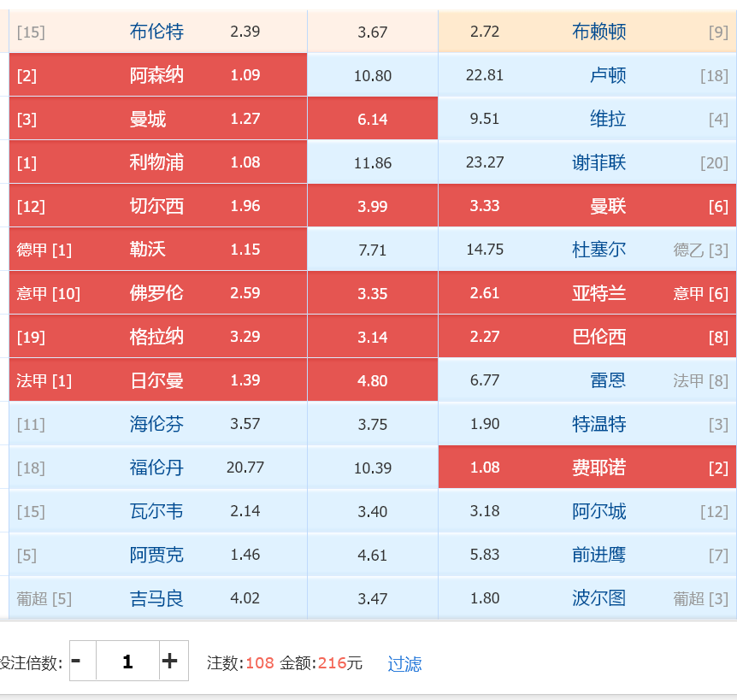Deselect 曼联 away win 3.33
This screenshot has height=700, width=737.
pyautogui.click(x=587, y=206)
